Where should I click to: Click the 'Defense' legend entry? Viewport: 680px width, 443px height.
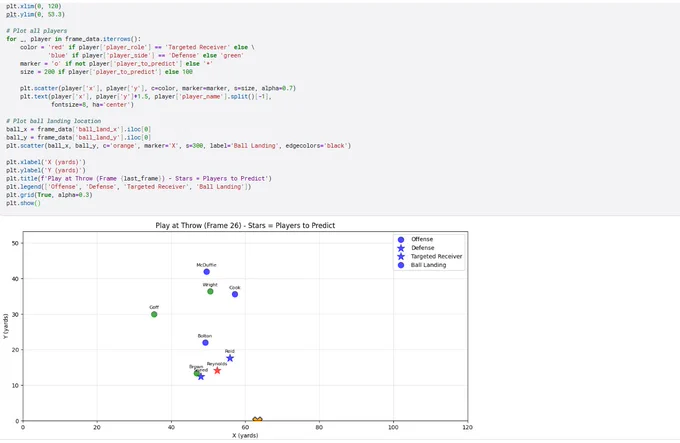point(423,248)
